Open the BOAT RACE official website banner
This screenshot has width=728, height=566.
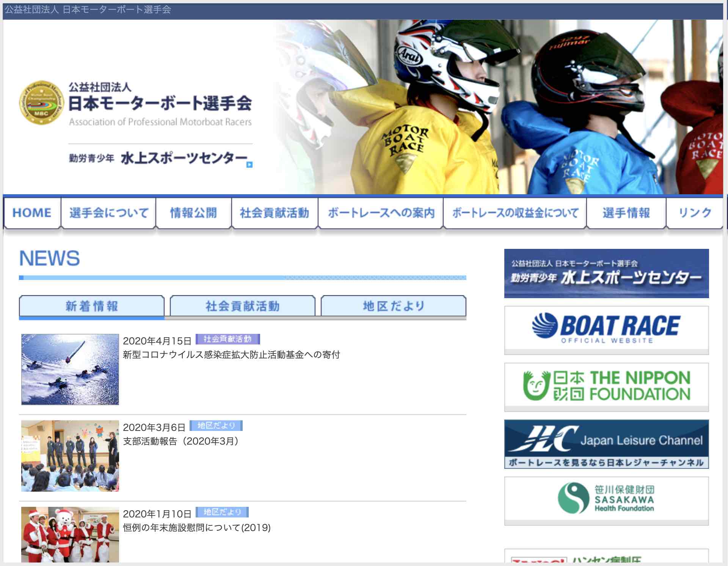[x=606, y=329]
